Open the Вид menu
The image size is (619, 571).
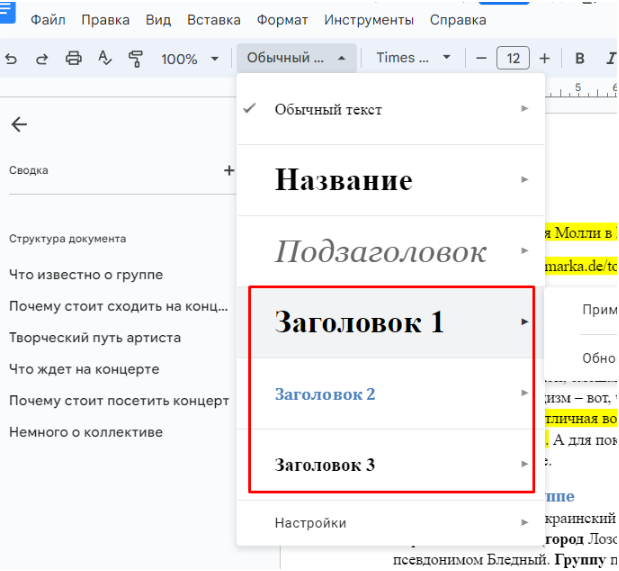coord(158,20)
